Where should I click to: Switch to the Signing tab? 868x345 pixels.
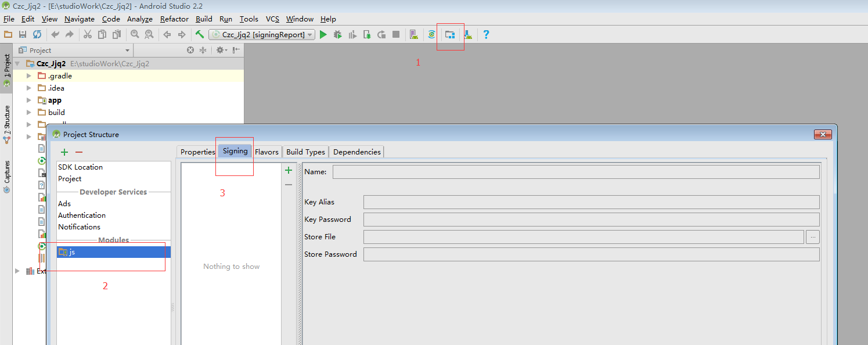(235, 151)
